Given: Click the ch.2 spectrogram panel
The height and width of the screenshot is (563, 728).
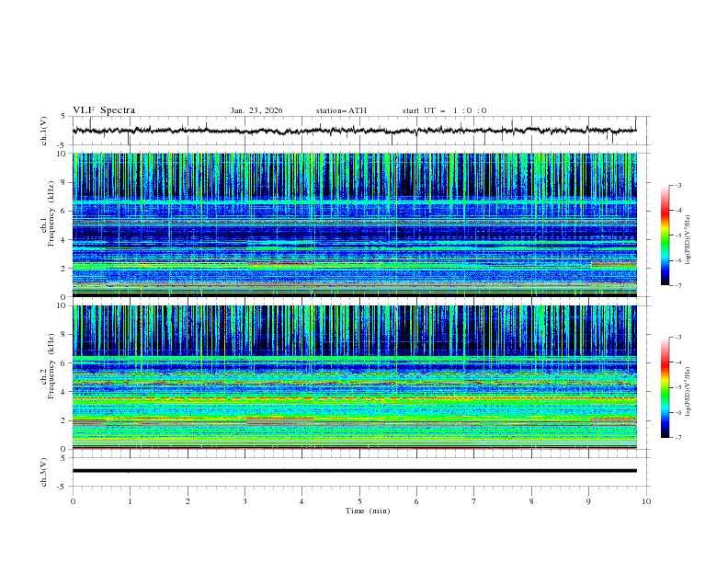Looking at the screenshot, I should 355,377.
